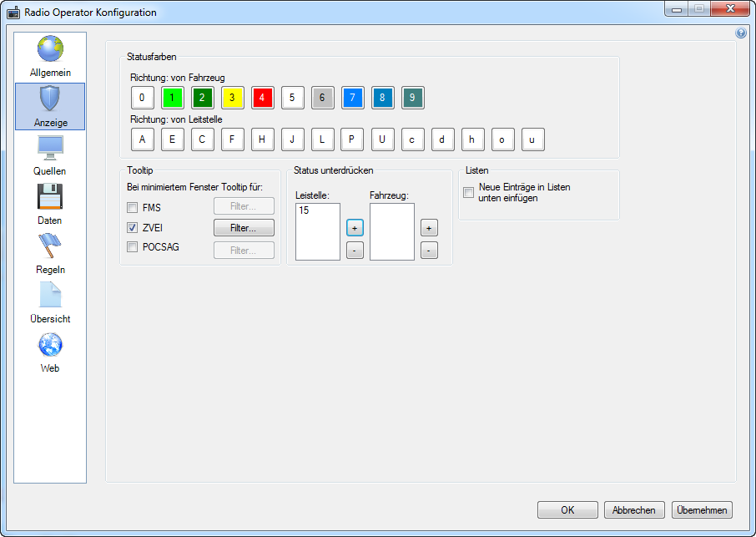Open the Übersicht document section

(50, 303)
